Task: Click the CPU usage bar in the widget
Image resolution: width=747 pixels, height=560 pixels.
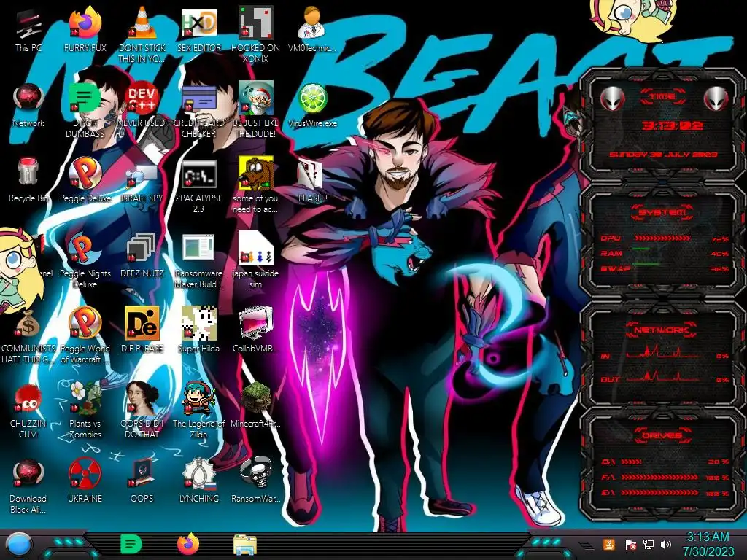Action: click(662, 238)
